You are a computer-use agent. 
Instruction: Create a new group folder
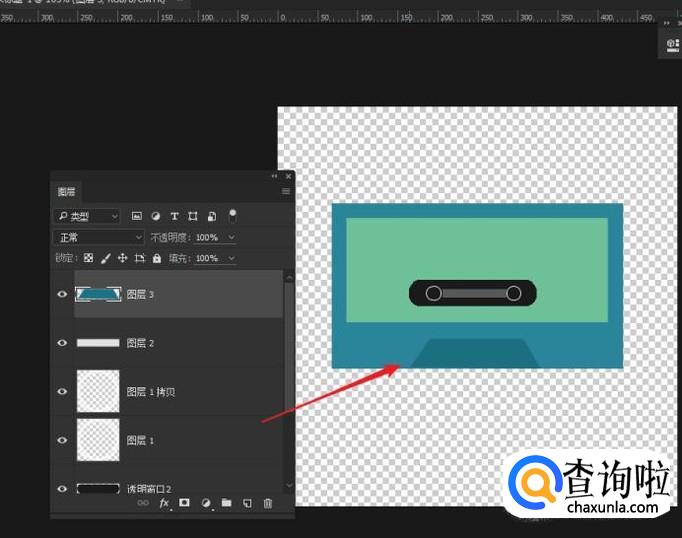point(226,503)
